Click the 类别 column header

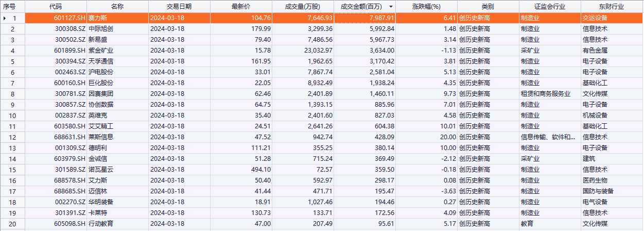[488, 7]
